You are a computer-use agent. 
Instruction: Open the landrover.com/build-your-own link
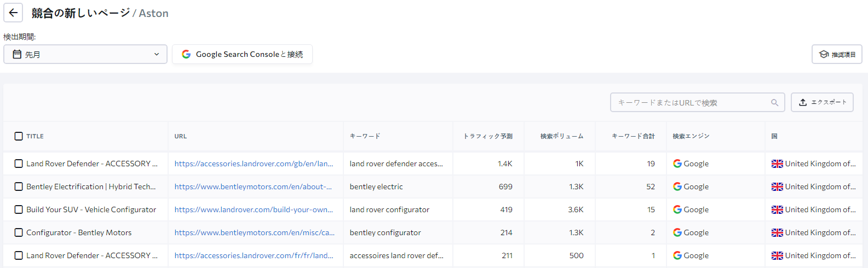[254, 209]
